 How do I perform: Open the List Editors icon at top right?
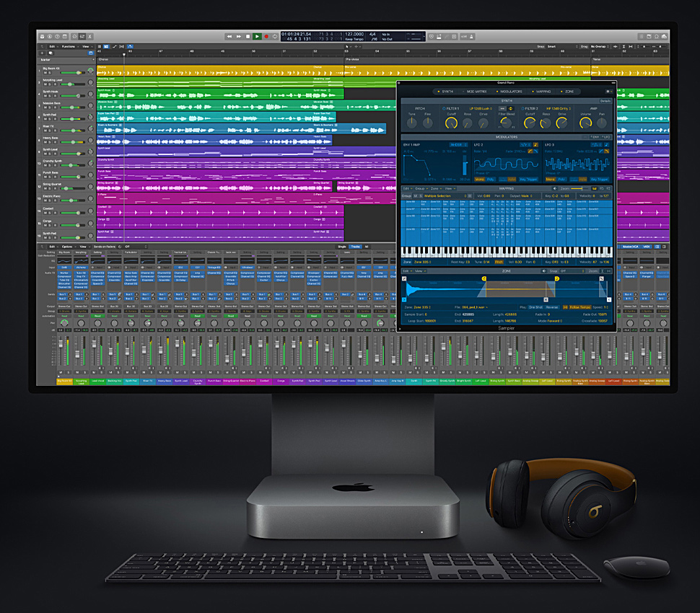[642, 37]
